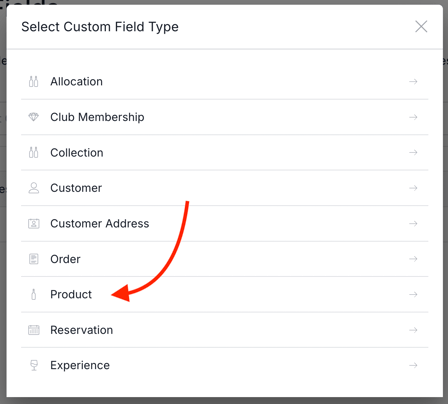Open the Allocation row arrow
Screen dimensions: 448x404
pos(413,81)
